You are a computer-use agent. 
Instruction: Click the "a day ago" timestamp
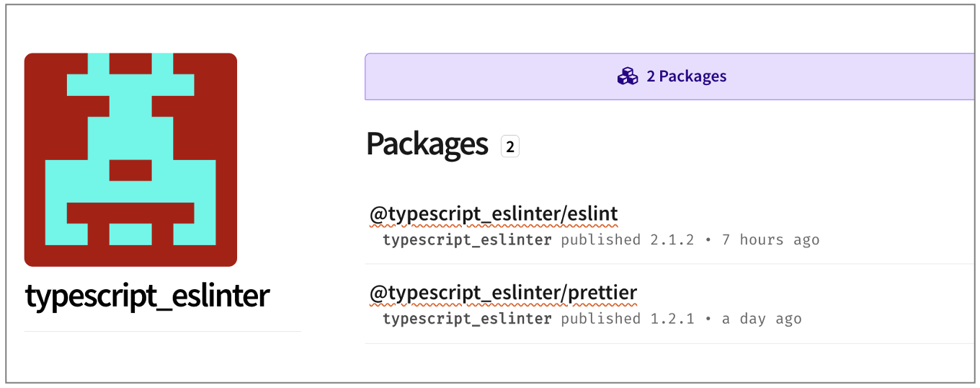coord(762,319)
